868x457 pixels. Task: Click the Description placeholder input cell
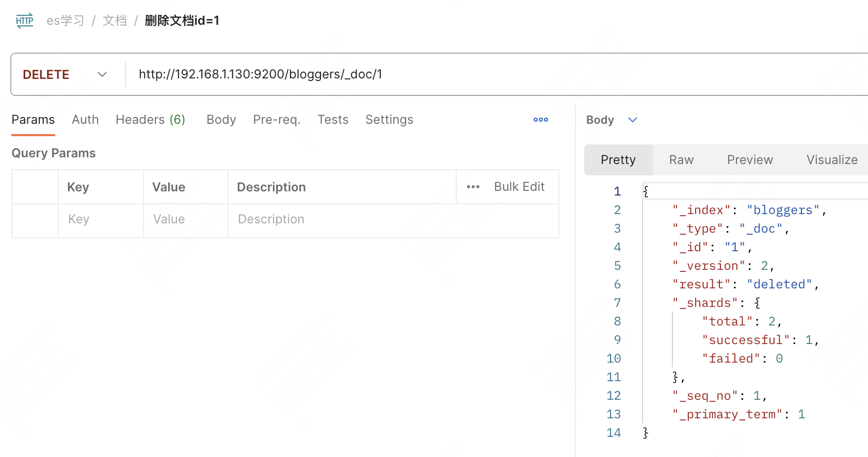[393, 220]
